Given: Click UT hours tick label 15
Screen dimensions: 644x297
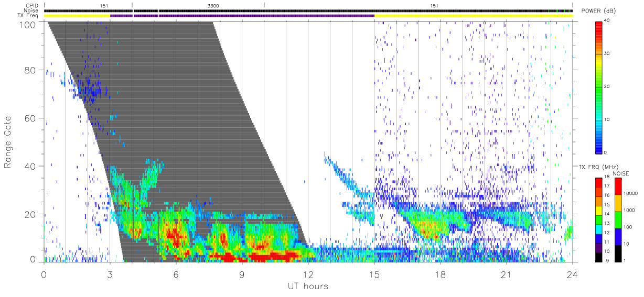Looking at the screenshot, I should 374,274.
